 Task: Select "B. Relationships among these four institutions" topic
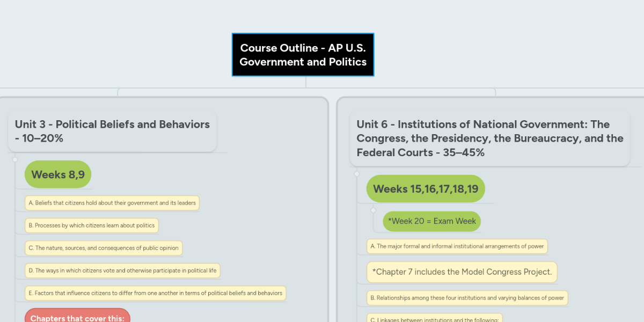(x=466, y=297)
